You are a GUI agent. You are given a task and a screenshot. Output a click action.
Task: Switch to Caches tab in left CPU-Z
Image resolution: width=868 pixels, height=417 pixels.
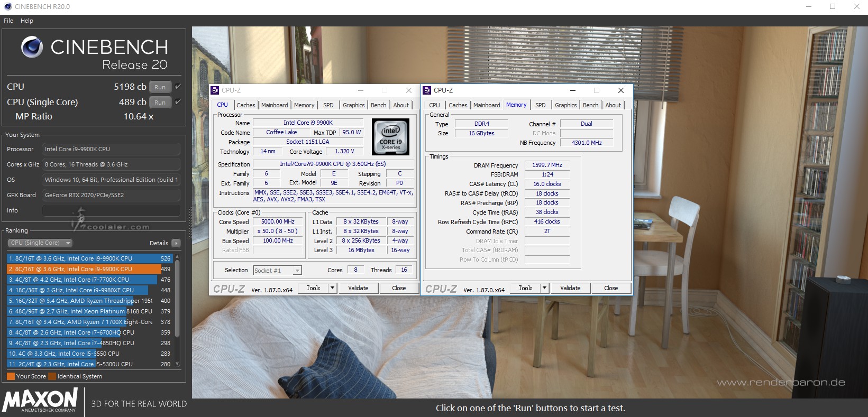(246, 105)
